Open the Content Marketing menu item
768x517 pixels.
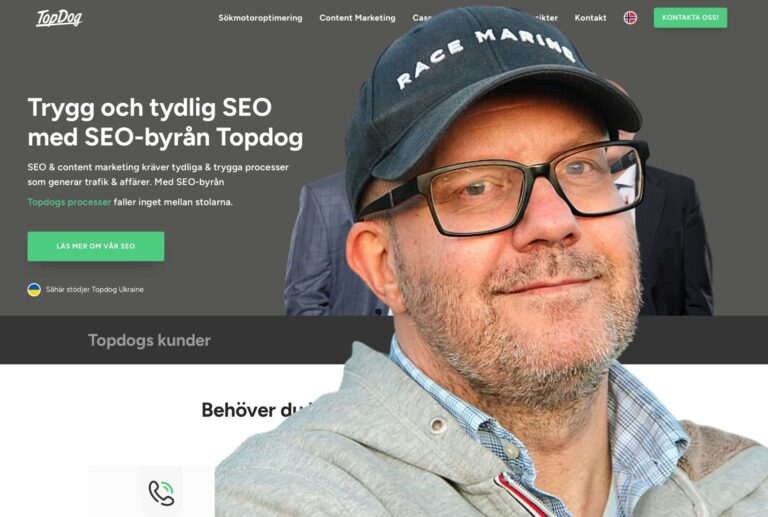point(357,18)
